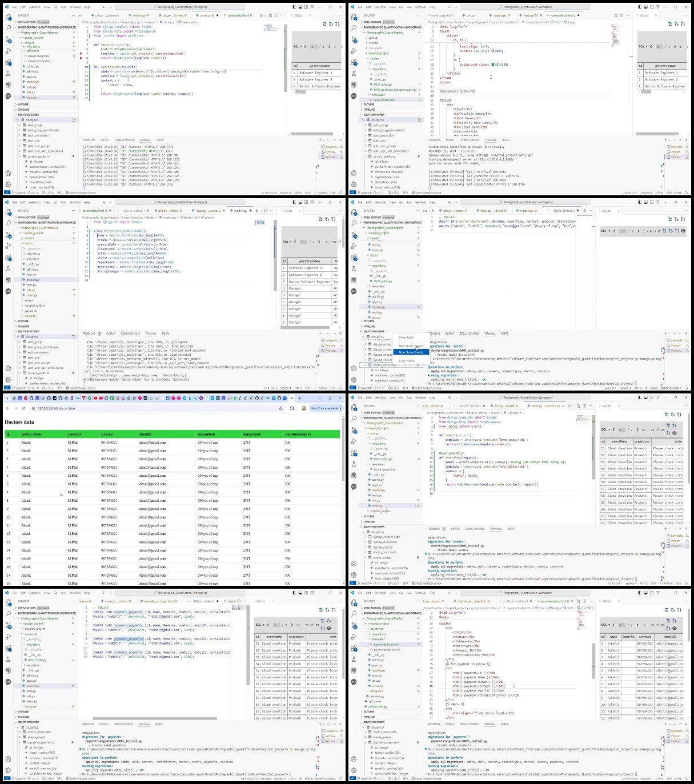Click Python language mode in careers views.py status bar
The image size is (694, 784).
coord(324,192)
